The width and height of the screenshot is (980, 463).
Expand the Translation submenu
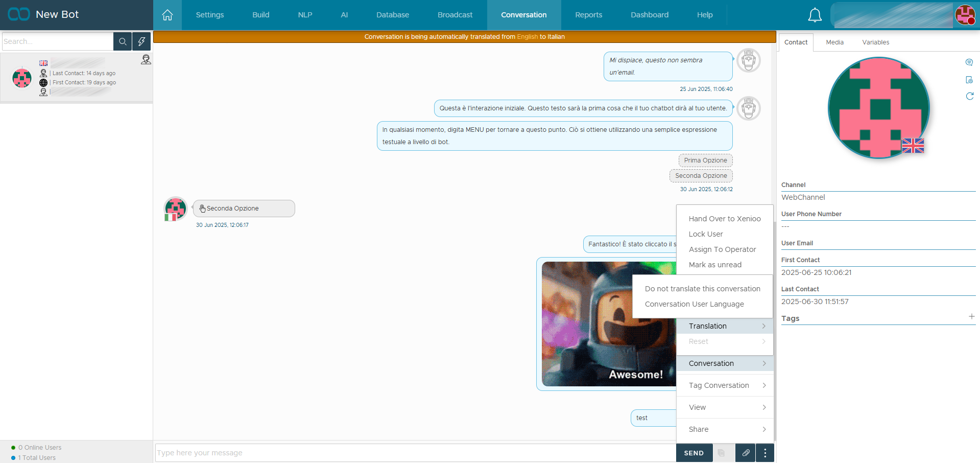click(x=724, y=326)
